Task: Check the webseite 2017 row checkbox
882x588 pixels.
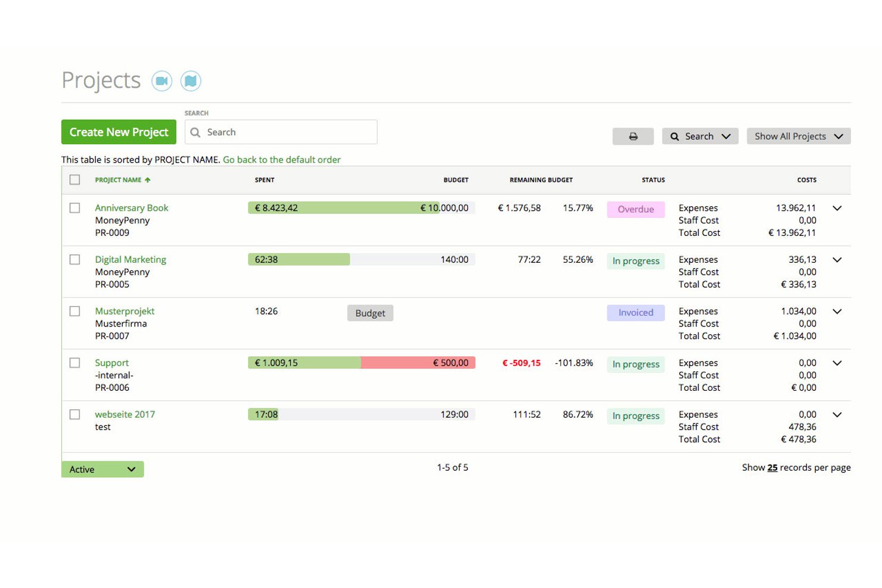Action: click(x=74, y=415)
